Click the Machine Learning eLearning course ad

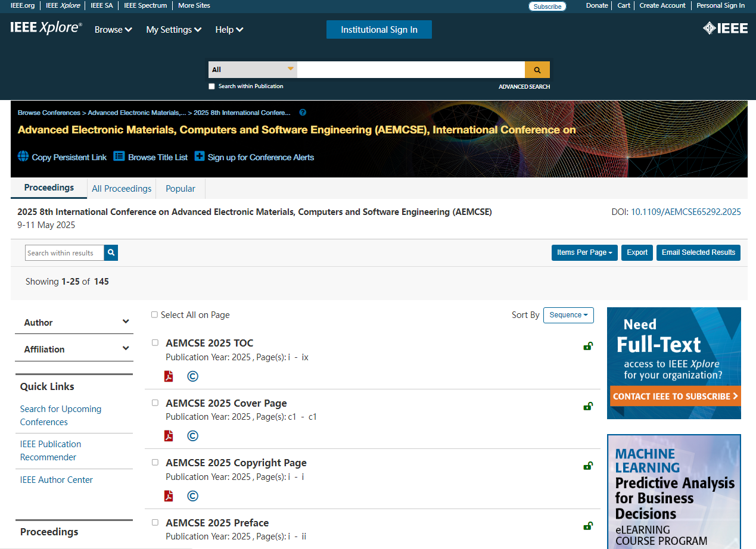click(x=674, y=492)
